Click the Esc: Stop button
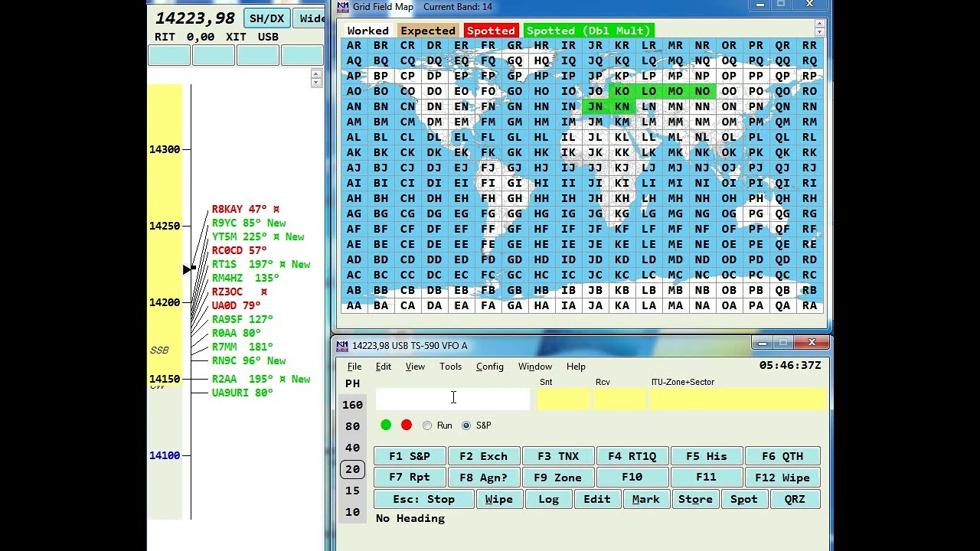The height and width of the screenshot is (551, 980). [424, 499]
